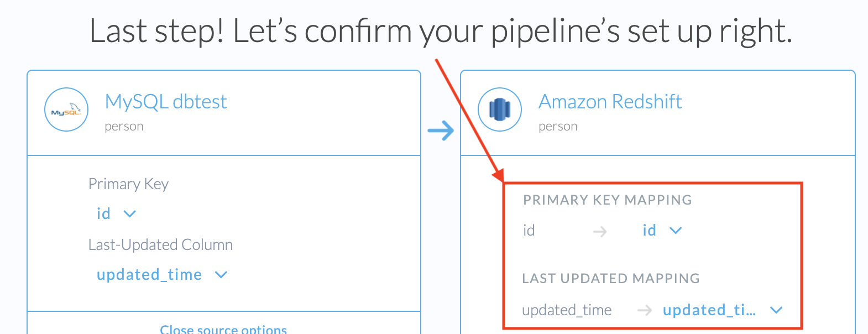Expand the source updated_time column dropdown

point(161,275)
